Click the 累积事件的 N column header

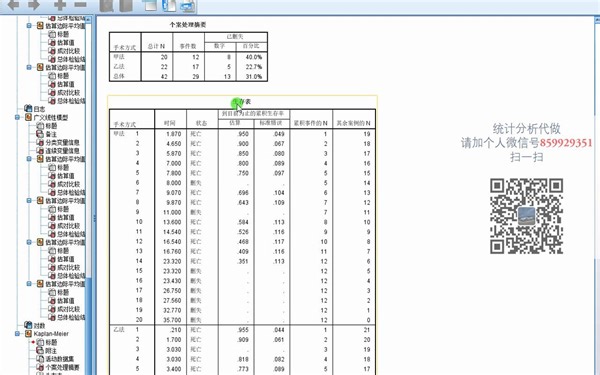tap(311, 123)
